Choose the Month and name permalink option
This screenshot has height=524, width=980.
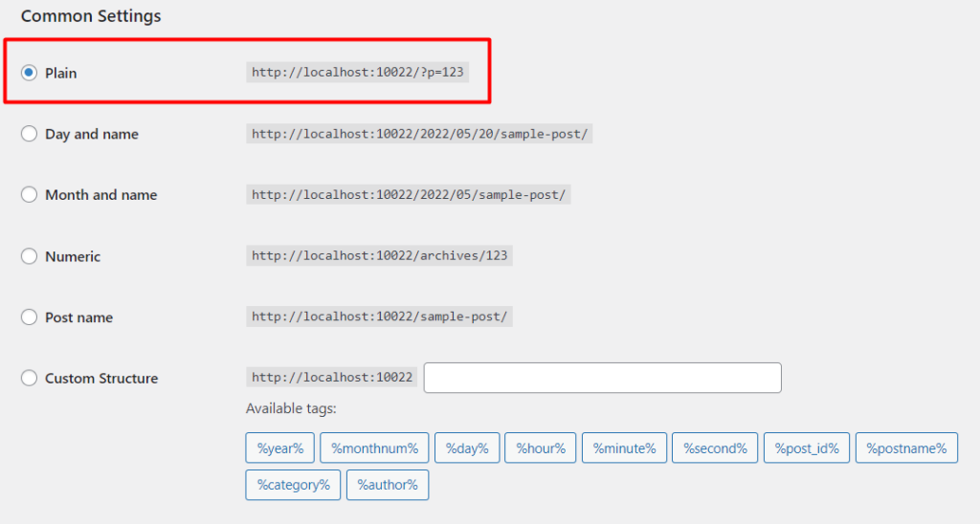point(29,194)
